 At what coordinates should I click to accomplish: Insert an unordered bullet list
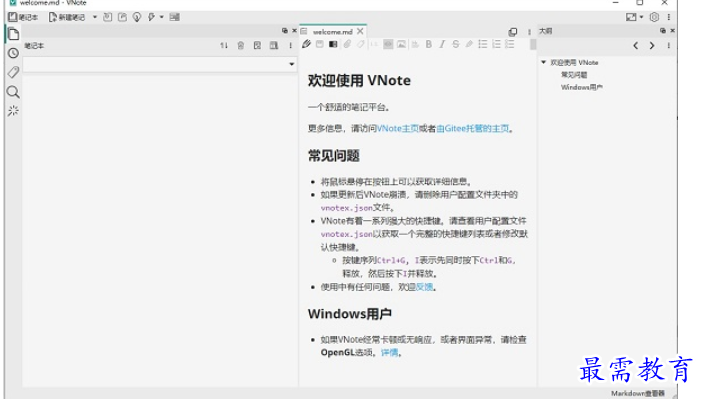coord(483,44)
